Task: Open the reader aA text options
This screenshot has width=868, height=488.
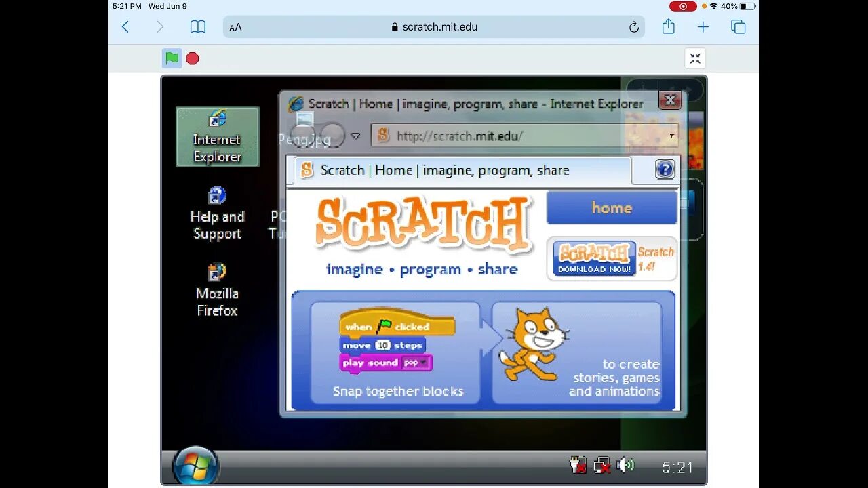Action: click(x=235, y=28)
